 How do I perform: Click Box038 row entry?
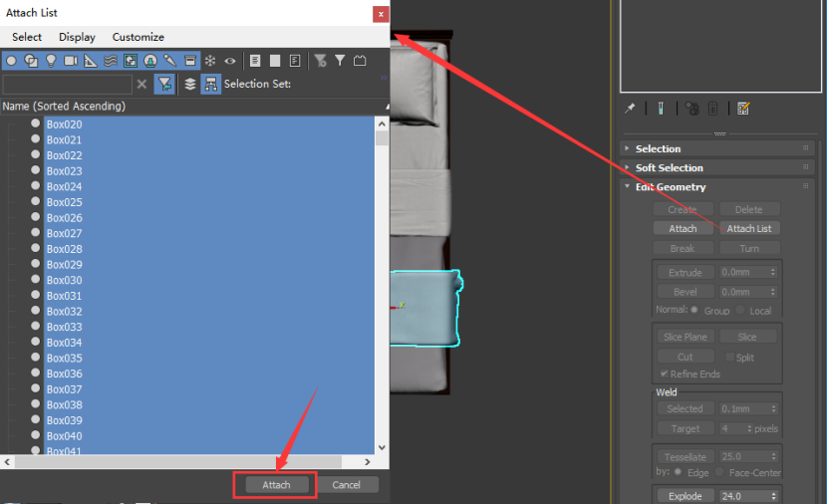pos(64,404)
